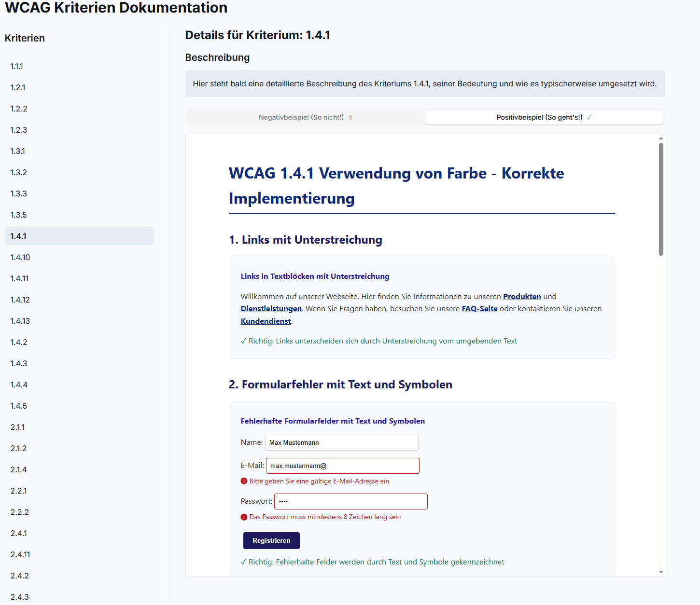
Task: Click the E-Mail input field
Action: [342, 466]
